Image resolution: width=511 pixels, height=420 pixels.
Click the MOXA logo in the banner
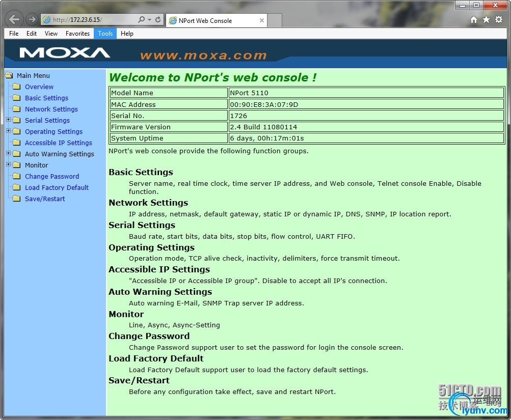tap(65, 53)
